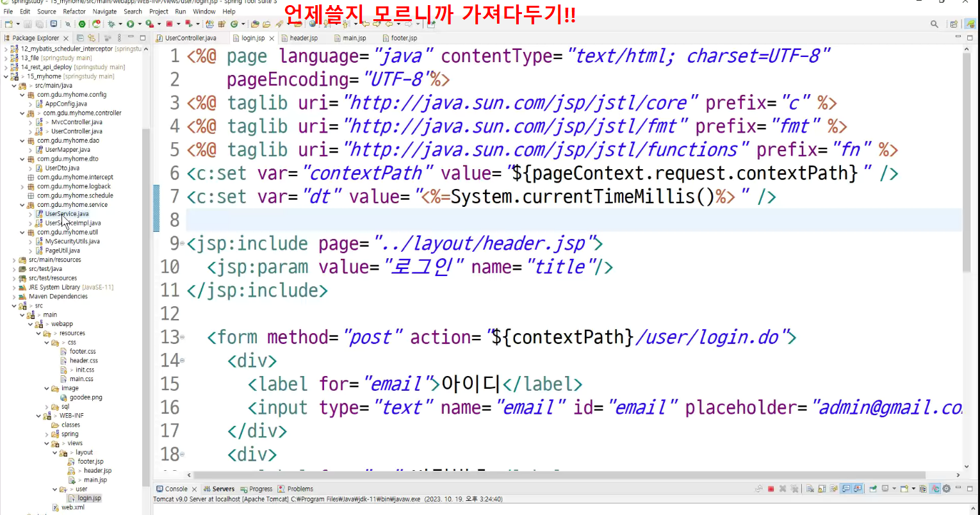Open the Servers view tab

tap(219, 489)
